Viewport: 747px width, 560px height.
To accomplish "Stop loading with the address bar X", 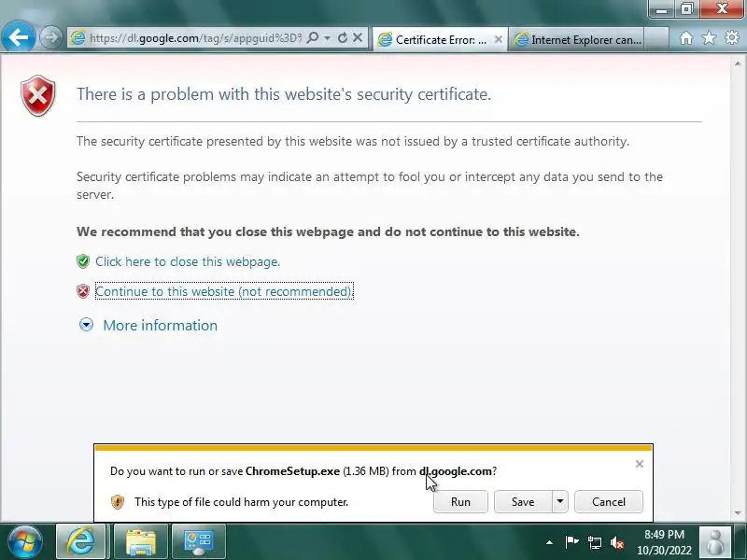I will (x=358, y=37).
